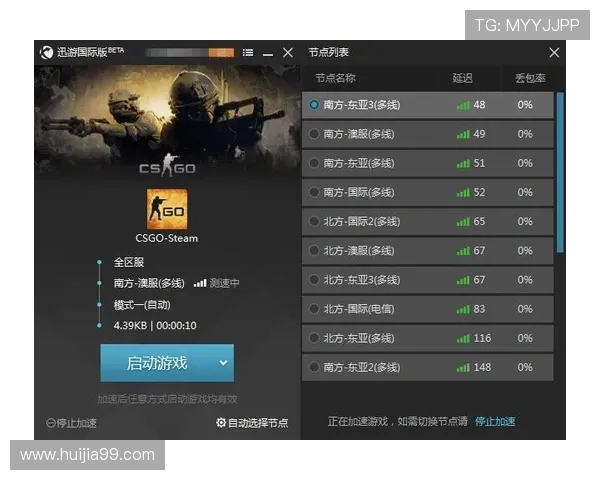Select the 北方-东亚(多线) node radio button
600x480 pixels.
click(314, 338)
